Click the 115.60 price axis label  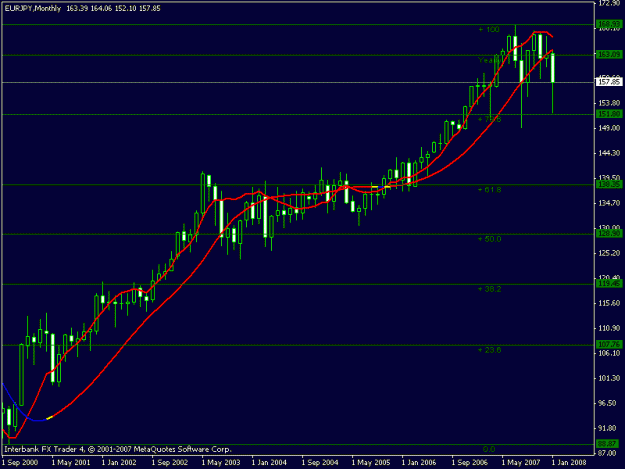click(x=609, y=304)
